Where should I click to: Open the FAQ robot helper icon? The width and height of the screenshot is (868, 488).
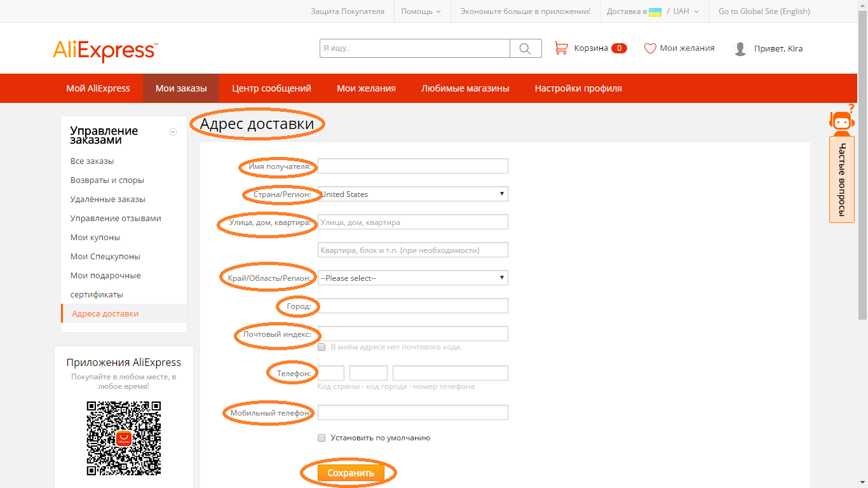(x=841, y=120)
